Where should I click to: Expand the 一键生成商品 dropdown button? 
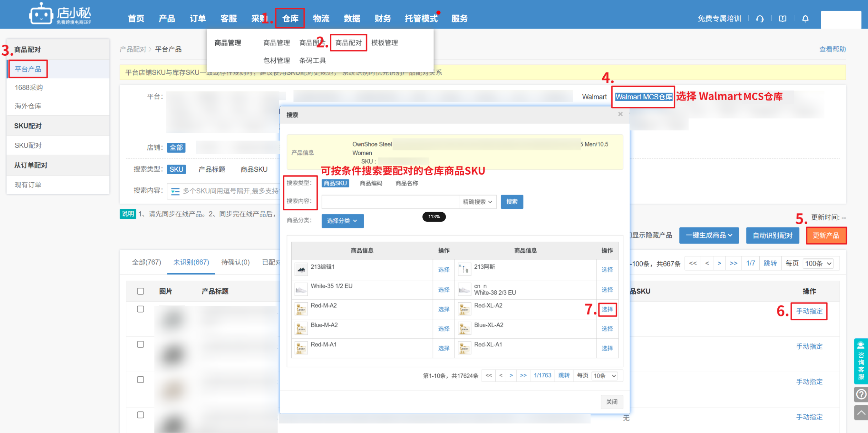click(x=708, y=235)
